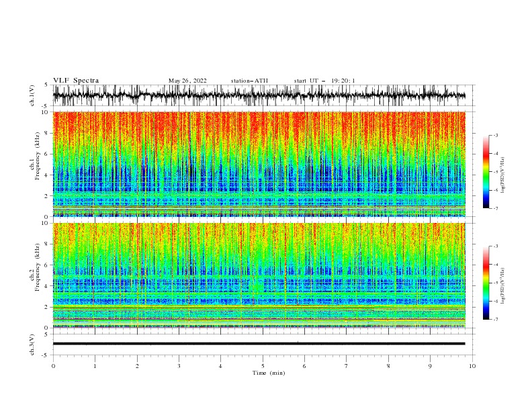Click the ch.2 color bar's log(PSD) label
532x411 pixels.
pos(503,286)
